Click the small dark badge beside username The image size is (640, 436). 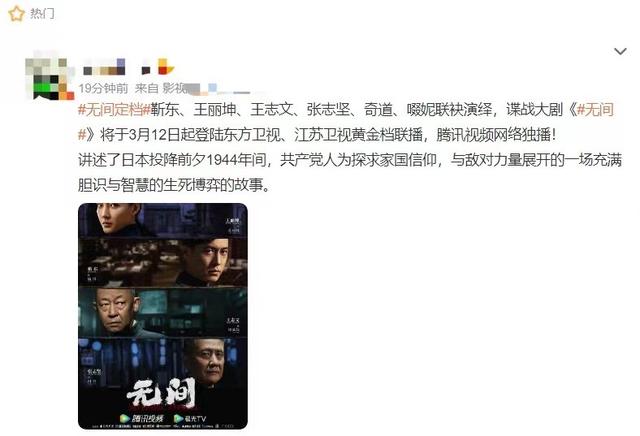pyautogui.click(x=146, y=71)
